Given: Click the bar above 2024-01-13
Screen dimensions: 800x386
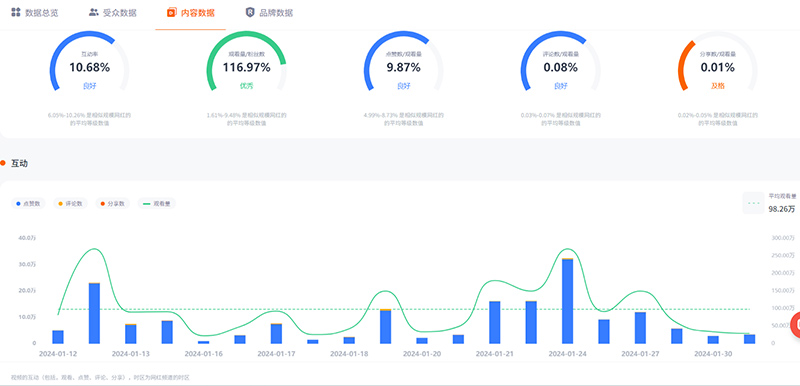Looking at the screenshot, I should pos(131,333).
